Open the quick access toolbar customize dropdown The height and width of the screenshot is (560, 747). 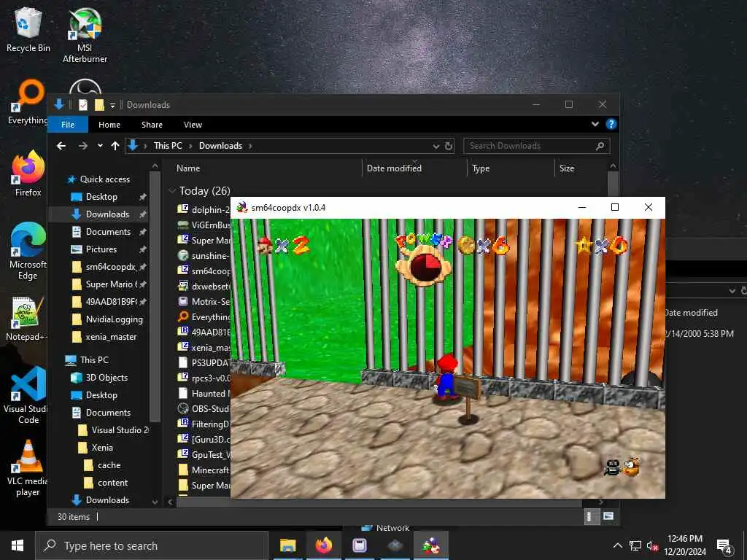click(112, 105)
